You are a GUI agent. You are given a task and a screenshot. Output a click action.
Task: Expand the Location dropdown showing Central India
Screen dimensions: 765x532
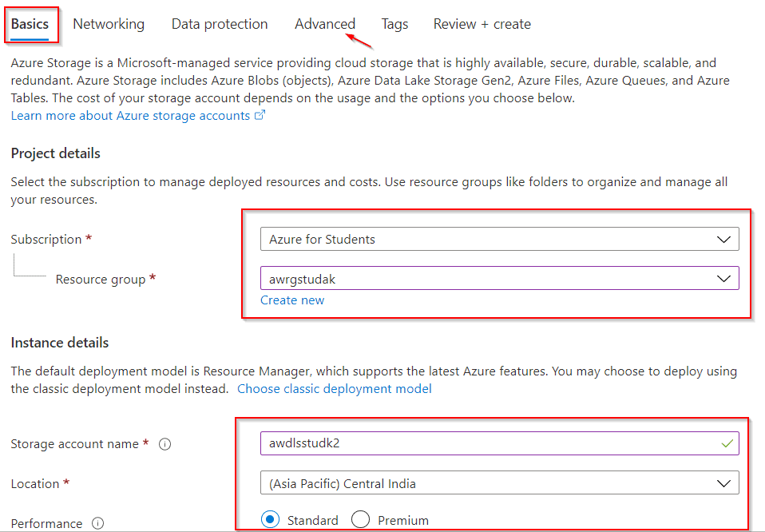(x=499, y=483)
